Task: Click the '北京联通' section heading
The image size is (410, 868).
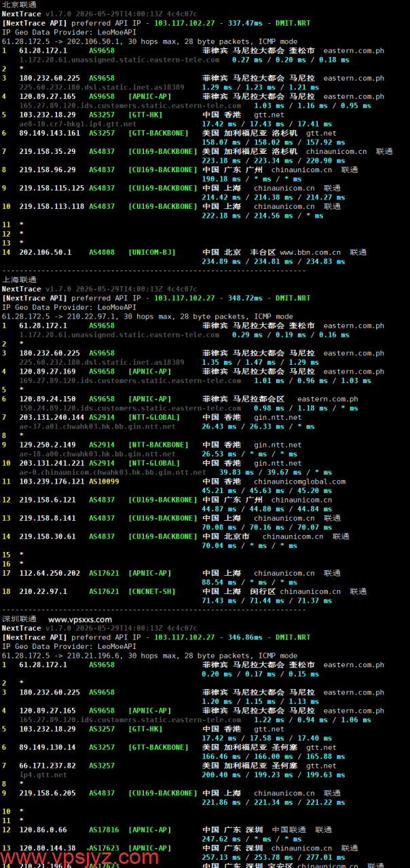Action: point(20,4)
